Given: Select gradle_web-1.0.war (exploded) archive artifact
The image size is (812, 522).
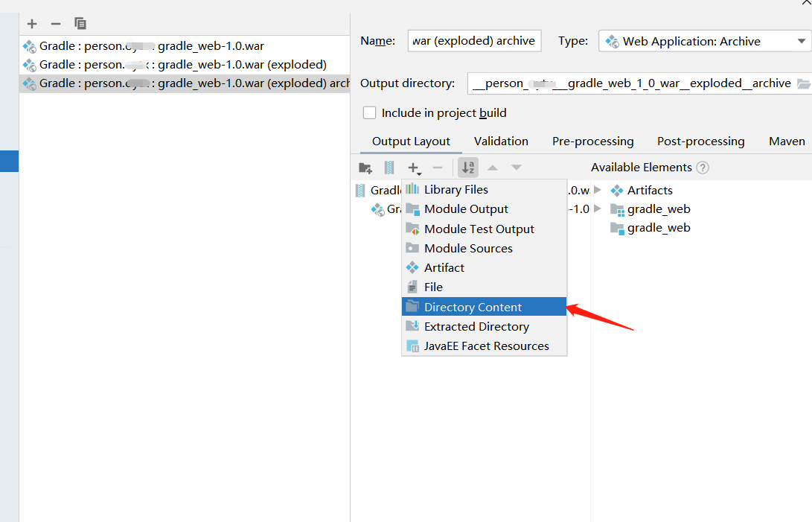Looking at the screenshot, I should coord(185,83).
